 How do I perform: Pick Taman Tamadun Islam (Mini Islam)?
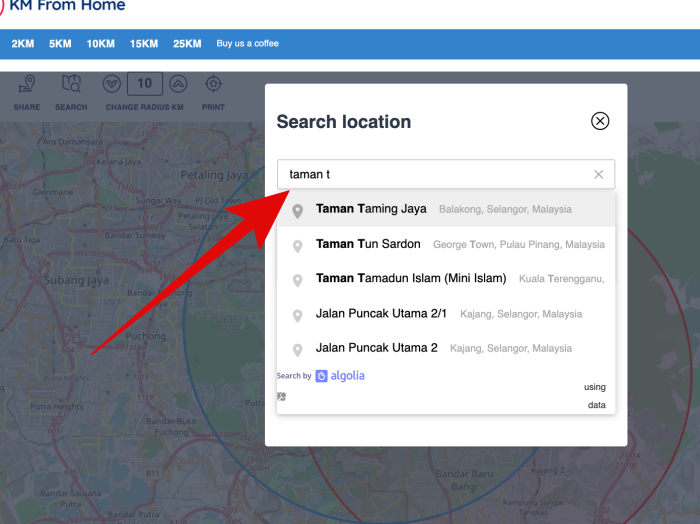(x=411, y=278)
